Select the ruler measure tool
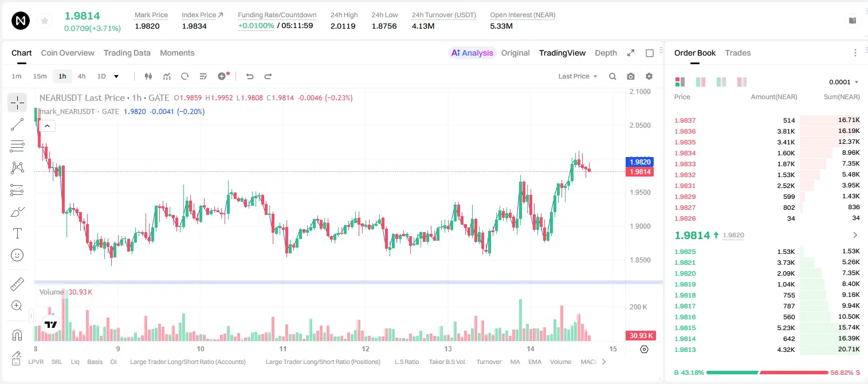This screenshot has height=384, width=868. (17, 284)
